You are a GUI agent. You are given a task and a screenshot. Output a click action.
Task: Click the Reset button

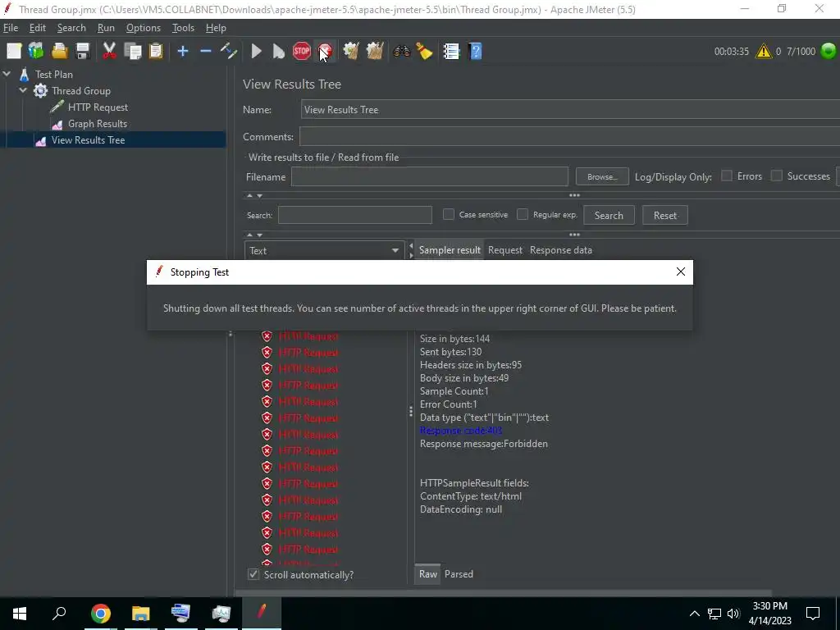[x=664, y=216]
